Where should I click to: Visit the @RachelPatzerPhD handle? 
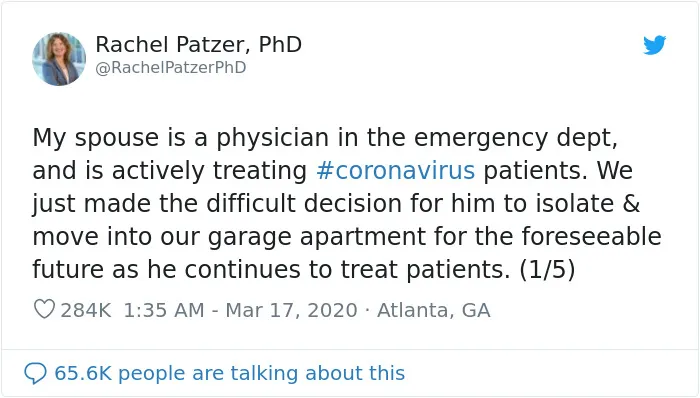(x=171, y=68)
